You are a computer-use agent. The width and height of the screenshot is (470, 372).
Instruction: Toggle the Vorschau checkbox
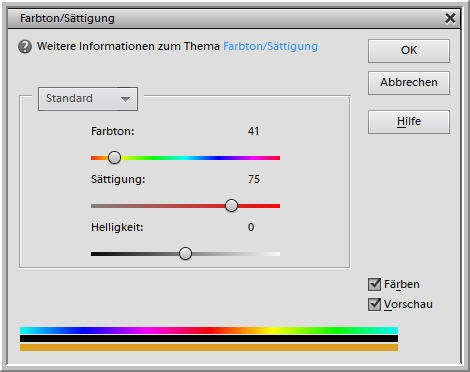(375, 304)
